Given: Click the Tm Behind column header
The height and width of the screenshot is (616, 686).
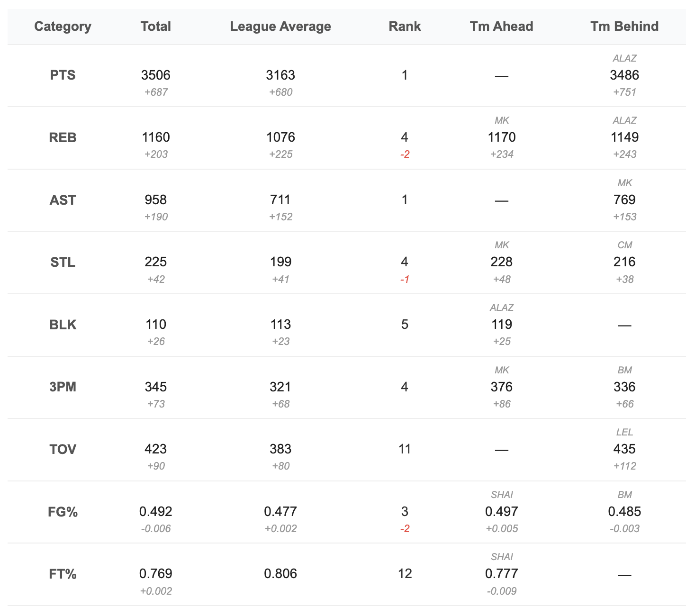Looking at the screenshot, I should coord(624,27).
